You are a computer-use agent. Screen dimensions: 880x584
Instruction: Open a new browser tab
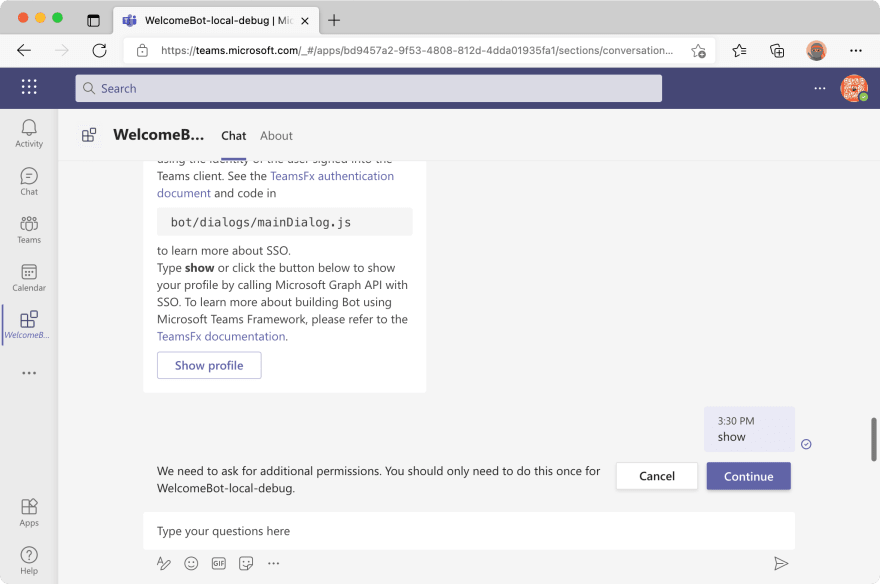pos(334,20)
